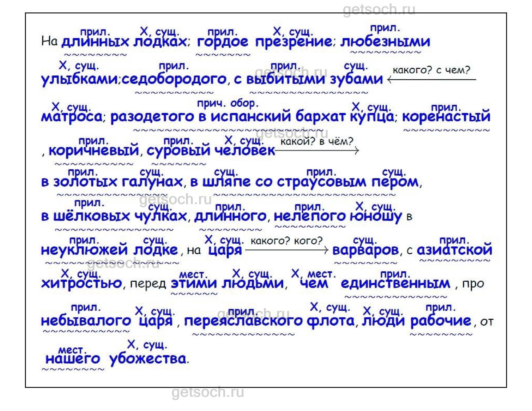Click the word "хитростью"
The width and height of the screenshot is (532, 411).
(x=82, y=283)
